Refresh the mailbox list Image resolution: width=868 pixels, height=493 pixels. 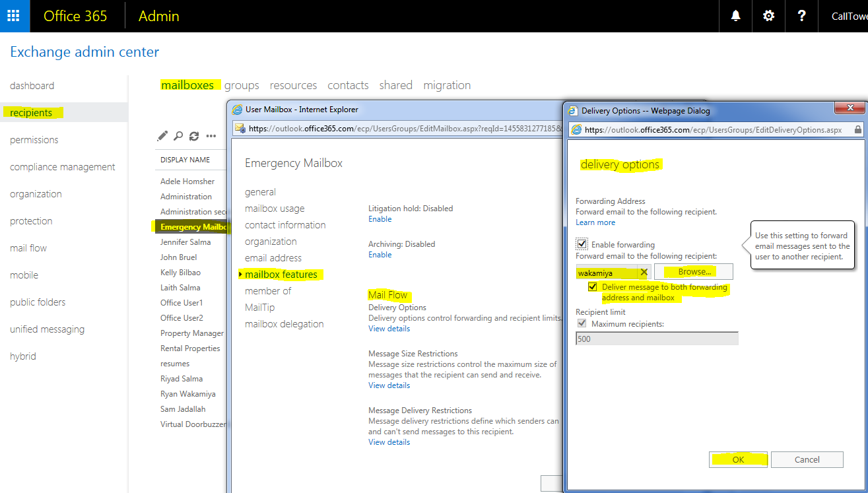pos(194,136)
